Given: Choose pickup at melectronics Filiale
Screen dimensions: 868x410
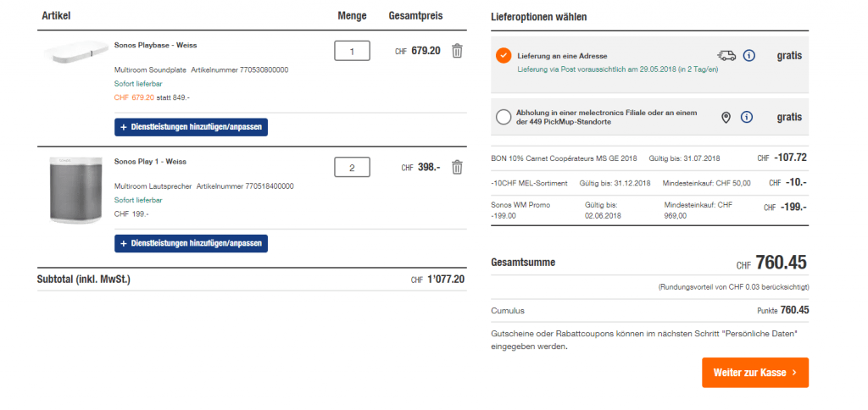Looking at the screenshot, I should click(504, 117).
